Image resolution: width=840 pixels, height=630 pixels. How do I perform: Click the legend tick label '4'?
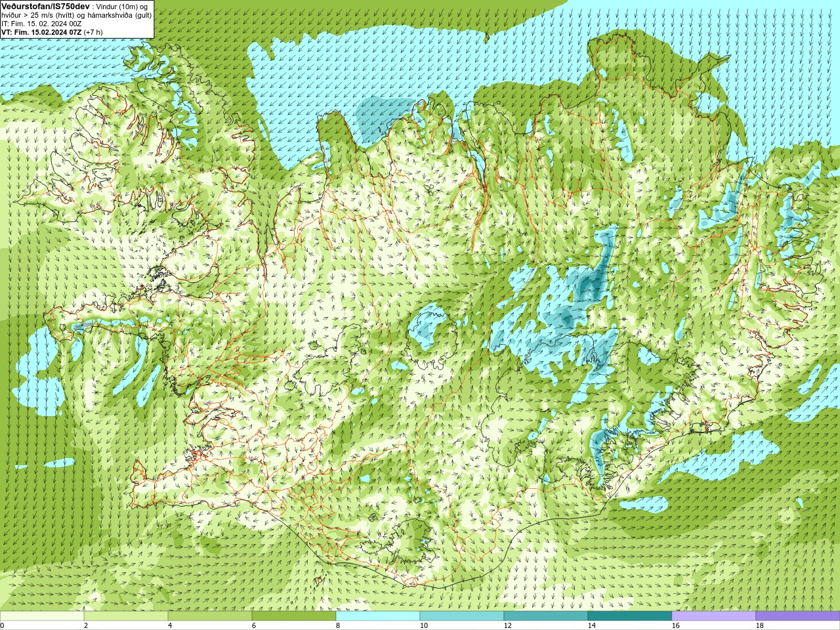click(169, 625)
